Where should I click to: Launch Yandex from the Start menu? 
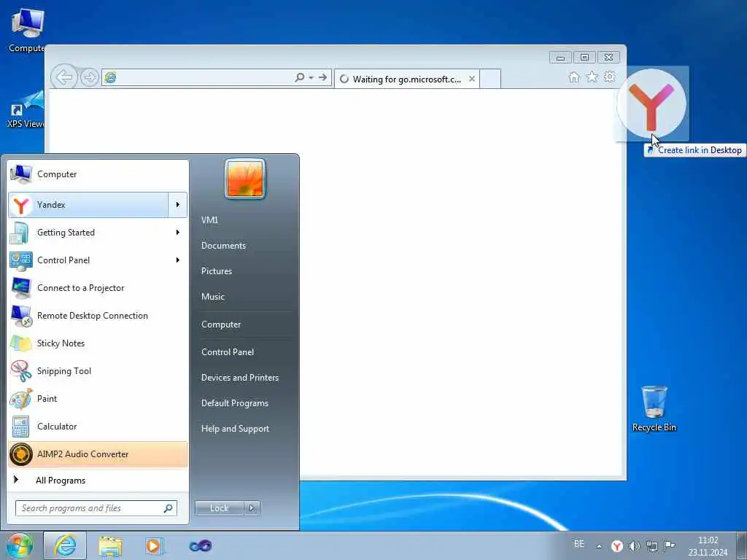coord(88,205)
